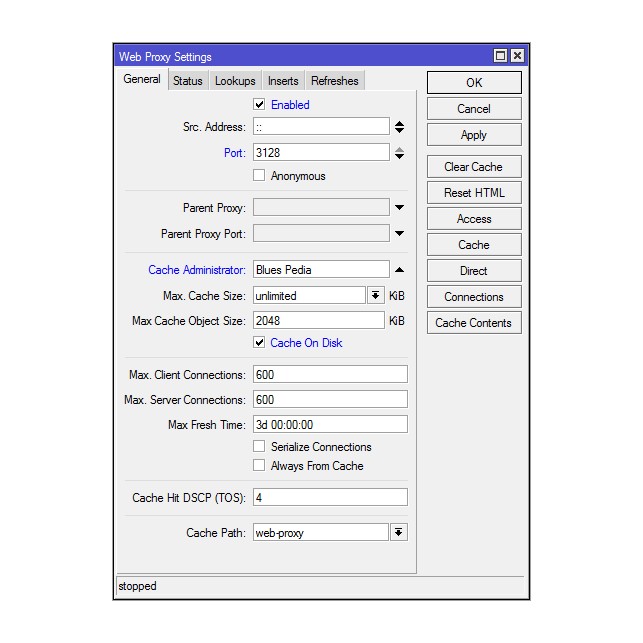Expand the Parent Proxy field arrow
Screen dimensions: 643x643
399,208
